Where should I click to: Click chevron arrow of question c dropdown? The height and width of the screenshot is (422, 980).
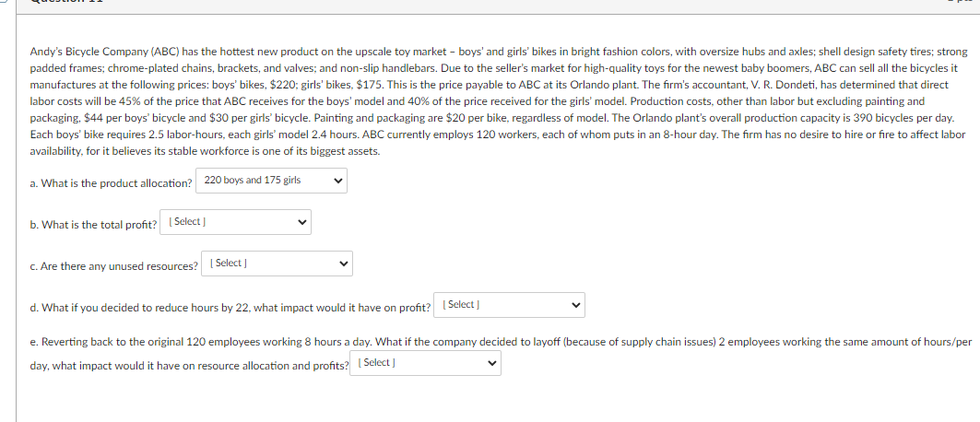[x=343, y=264]
